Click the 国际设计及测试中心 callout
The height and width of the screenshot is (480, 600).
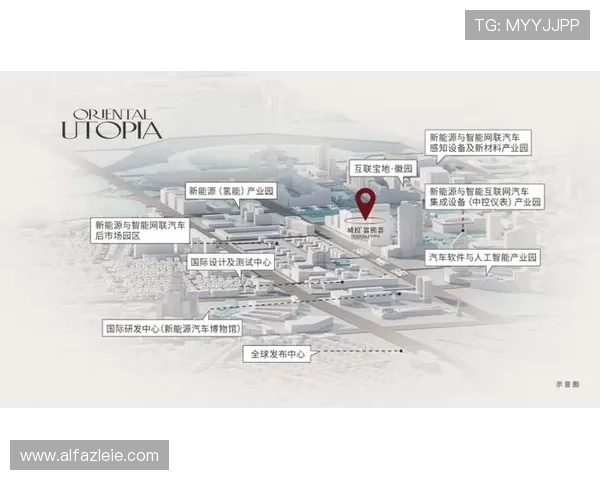231,262
